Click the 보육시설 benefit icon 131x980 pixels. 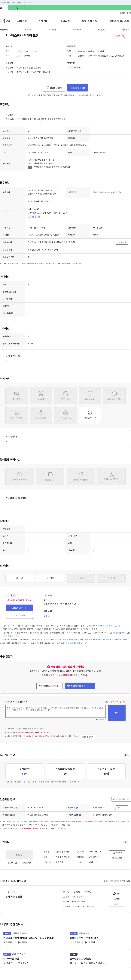click(x=65, y=415)
